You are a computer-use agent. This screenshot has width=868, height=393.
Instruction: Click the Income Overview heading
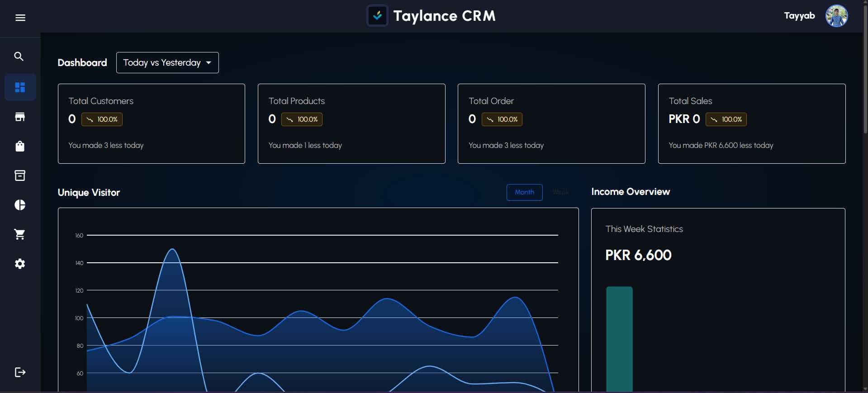tap(631, 192)
